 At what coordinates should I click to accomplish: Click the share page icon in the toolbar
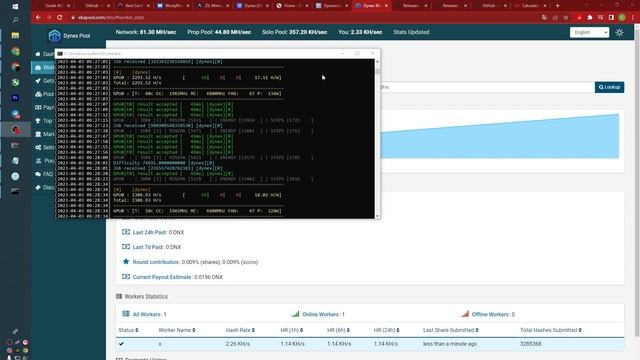coord(555,18)
